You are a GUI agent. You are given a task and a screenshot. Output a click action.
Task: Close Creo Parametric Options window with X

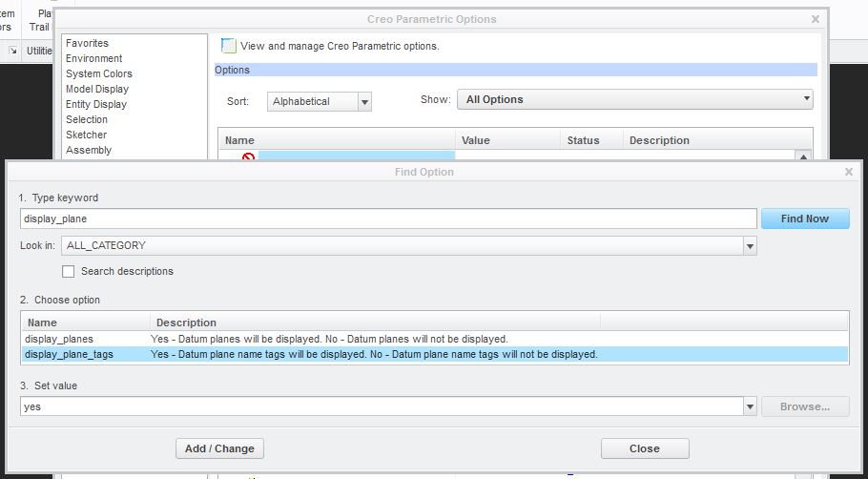click(816, 19)
